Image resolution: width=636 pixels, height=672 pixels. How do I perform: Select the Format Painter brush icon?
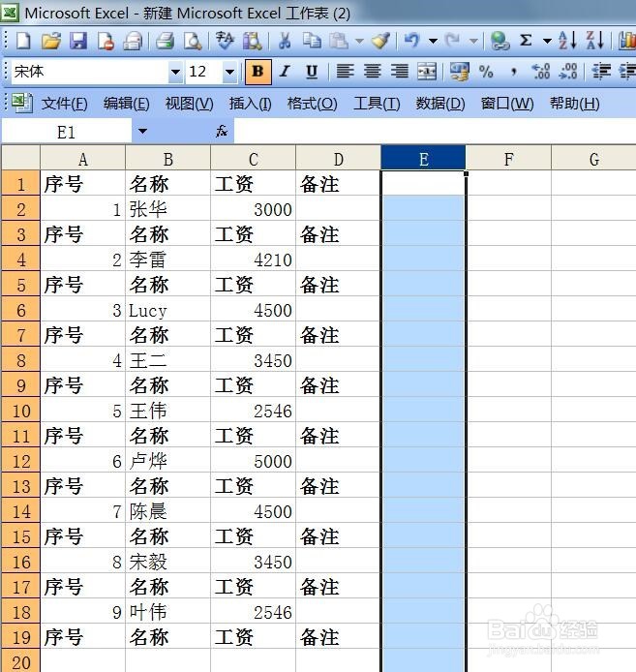(380, 41)
